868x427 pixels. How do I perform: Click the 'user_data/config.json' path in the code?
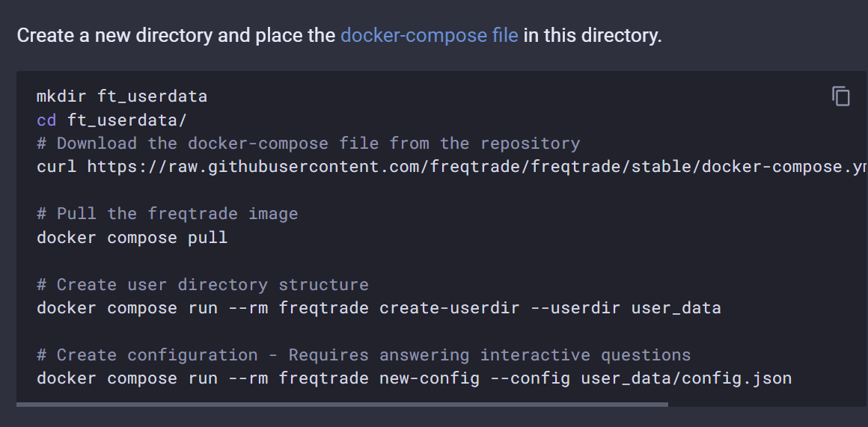[x=686, y=378]
